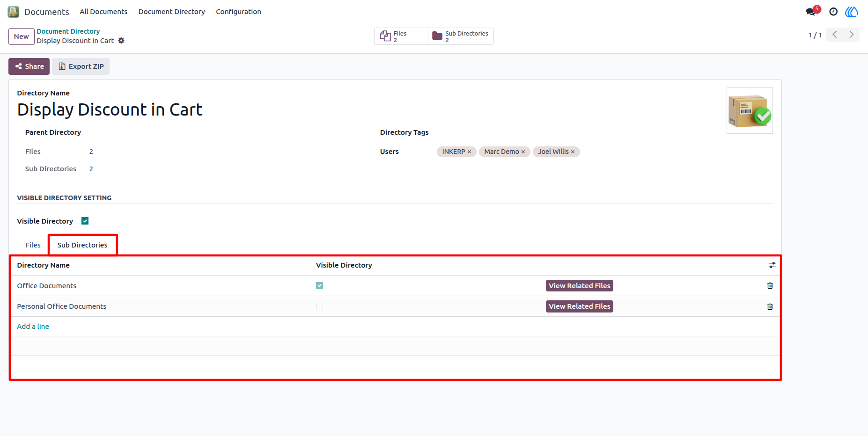This screenshot has height=436, width=868.
Task: Click the Documents app title
Action: click(47, 12)
